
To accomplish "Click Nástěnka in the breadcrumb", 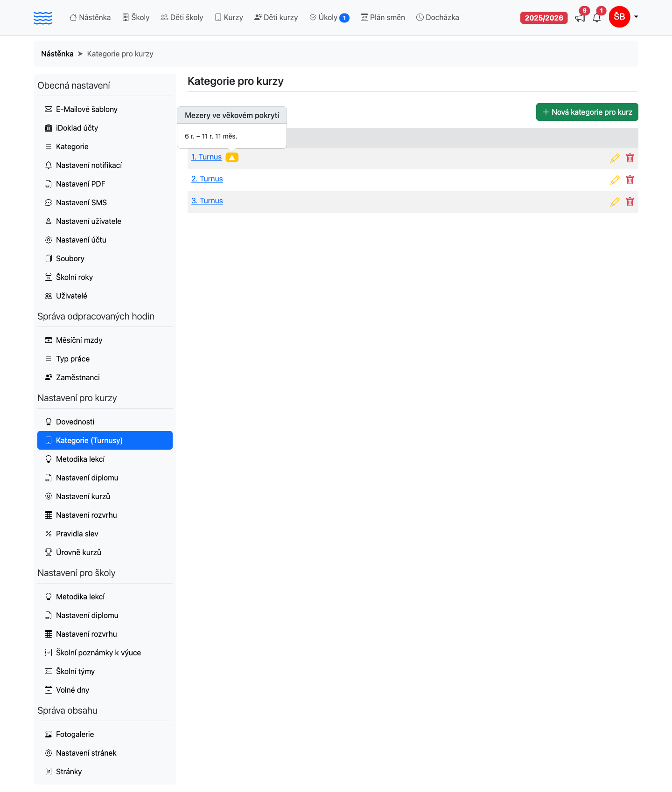I will [57, 54].
